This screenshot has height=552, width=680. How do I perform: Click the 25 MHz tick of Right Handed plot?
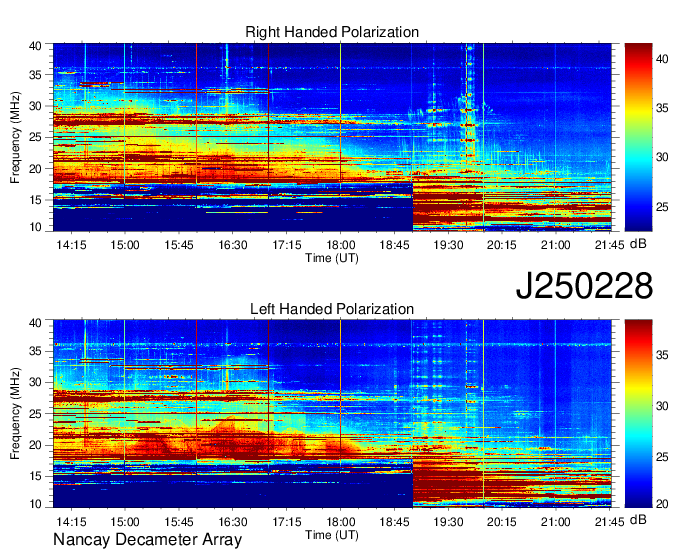click(36, 137)
